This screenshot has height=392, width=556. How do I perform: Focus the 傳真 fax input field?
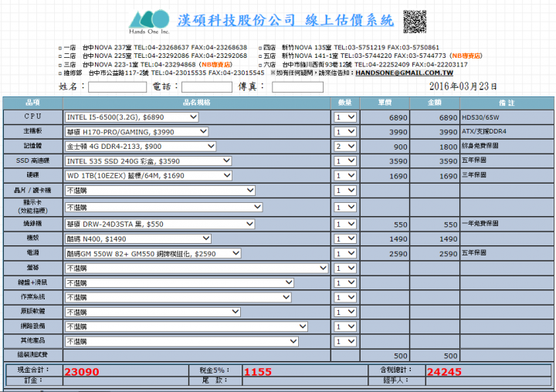[x=297, y=87]
